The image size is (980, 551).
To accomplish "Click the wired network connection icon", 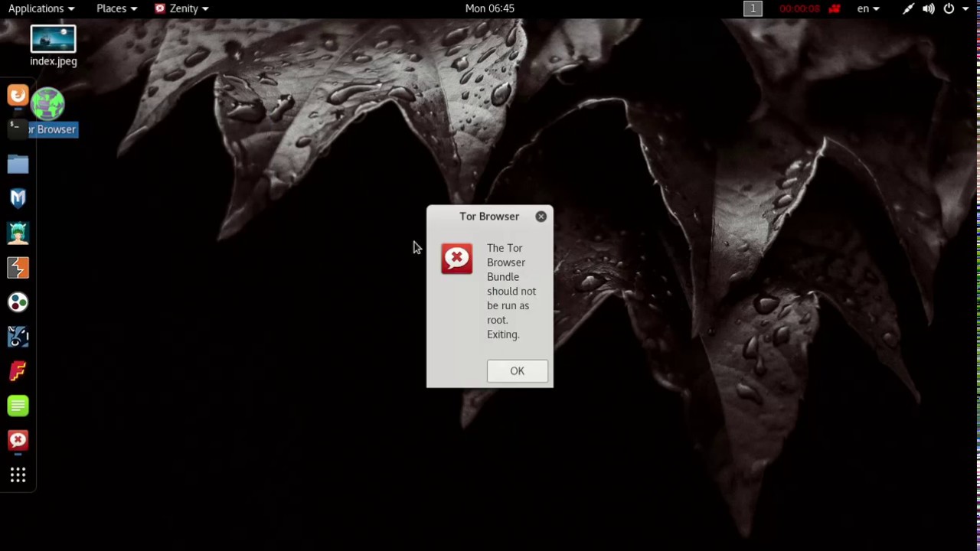I will (x=908, y=8).
